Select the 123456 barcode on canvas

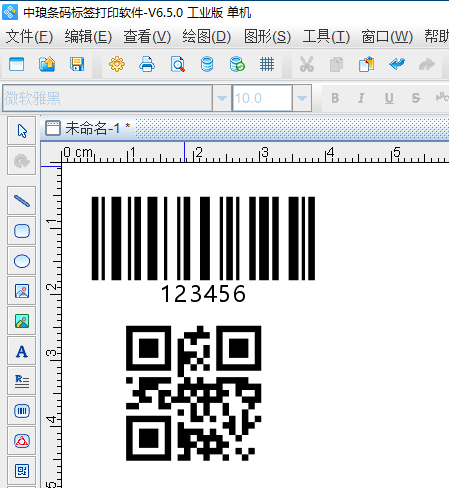[203, 249]
